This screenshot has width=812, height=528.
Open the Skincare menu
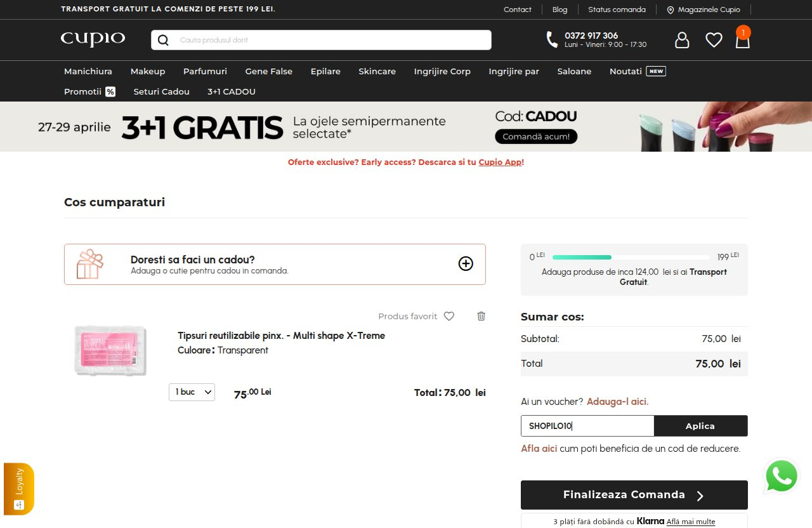pyautogui.click(x=377, y=71)
